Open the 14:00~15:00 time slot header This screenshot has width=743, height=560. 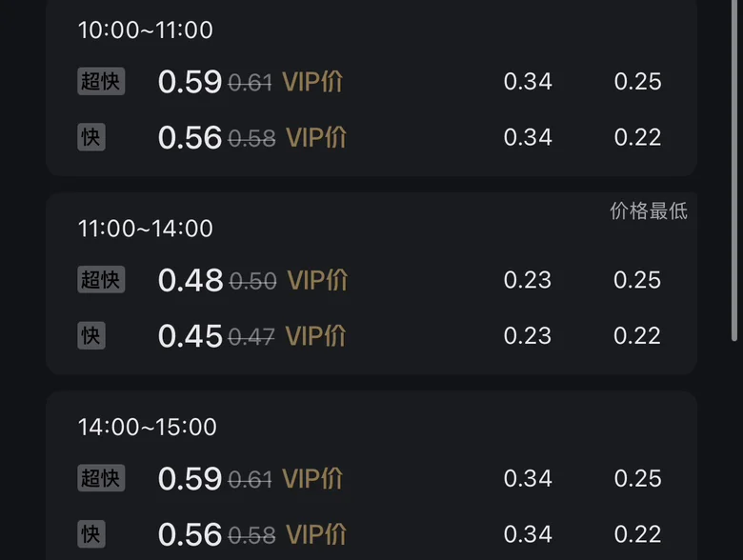click(x=148, y=427)
